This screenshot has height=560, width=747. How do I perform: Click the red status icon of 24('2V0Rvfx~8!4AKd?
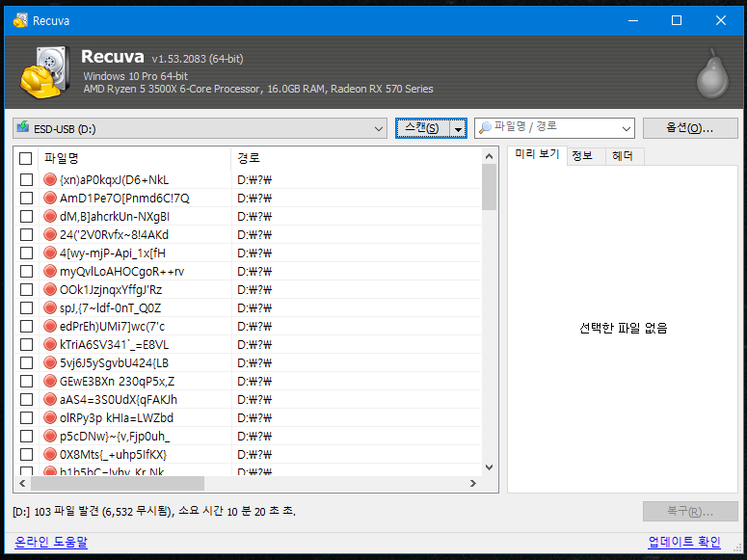(x=50, y=234)
